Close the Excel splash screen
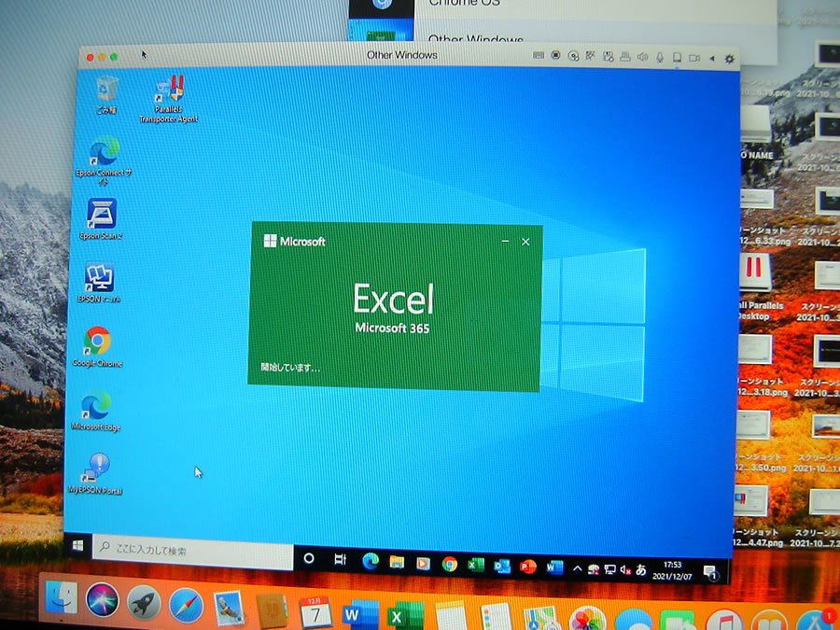Image resolution: width=840 pixels, height=630 pixels. pyautogui.click(x=525, y=242)
